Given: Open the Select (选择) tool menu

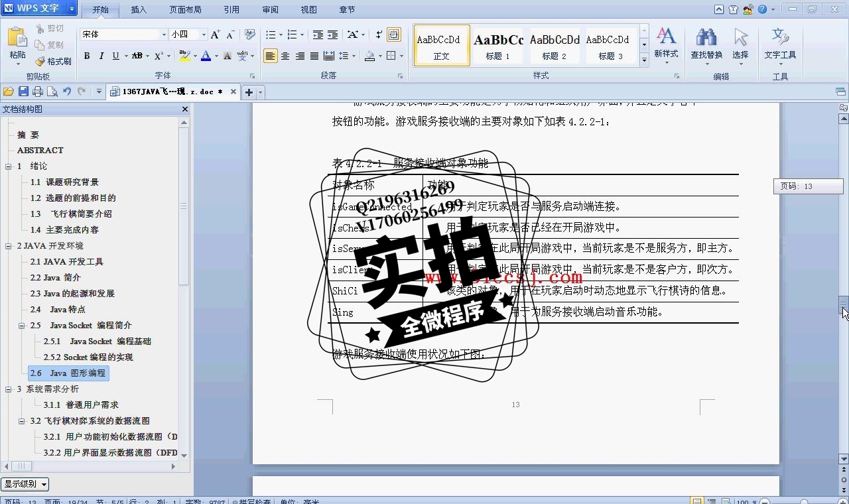Looking at the screenshot, I should pos(740,45).
